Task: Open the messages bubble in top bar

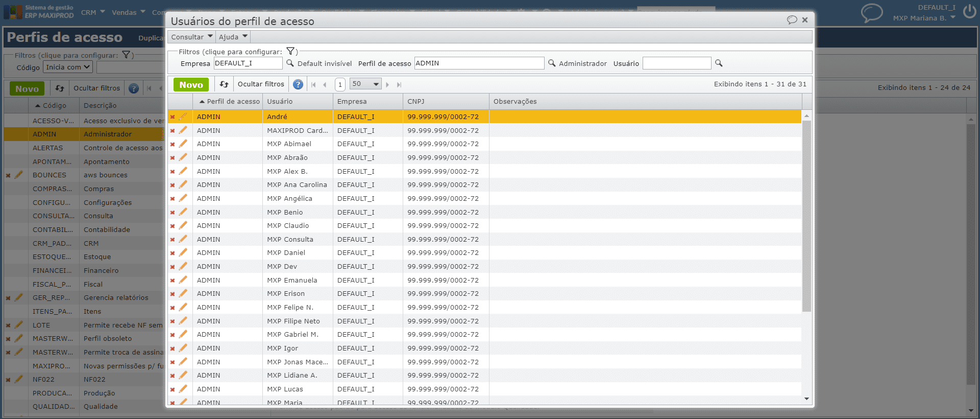Action: coord(872,13)
